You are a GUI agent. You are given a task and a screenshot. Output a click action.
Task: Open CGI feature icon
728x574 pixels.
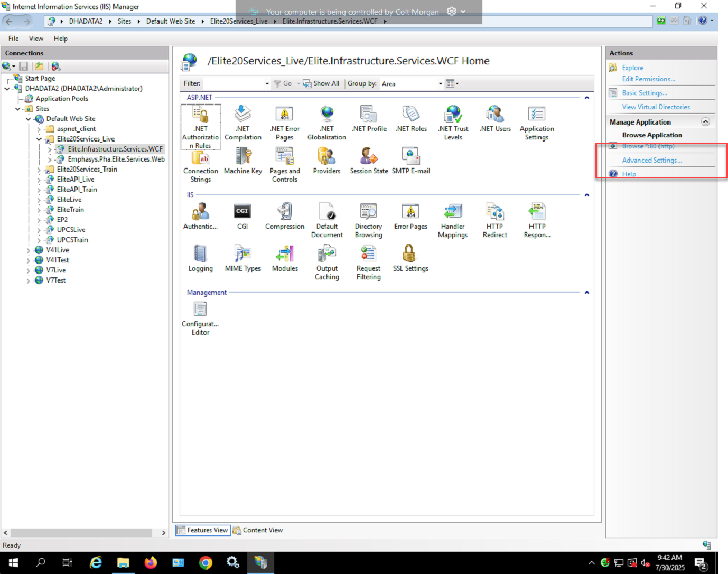(242, 217)
